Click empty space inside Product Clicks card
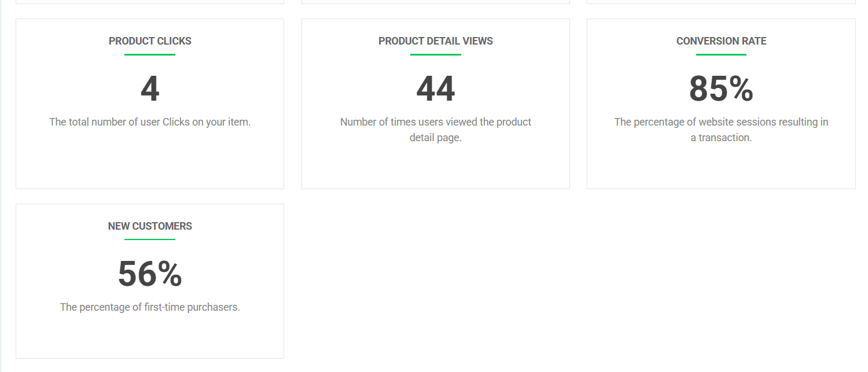Image resolution: width=868 pixels, height=372 pixels. [150, 162]
